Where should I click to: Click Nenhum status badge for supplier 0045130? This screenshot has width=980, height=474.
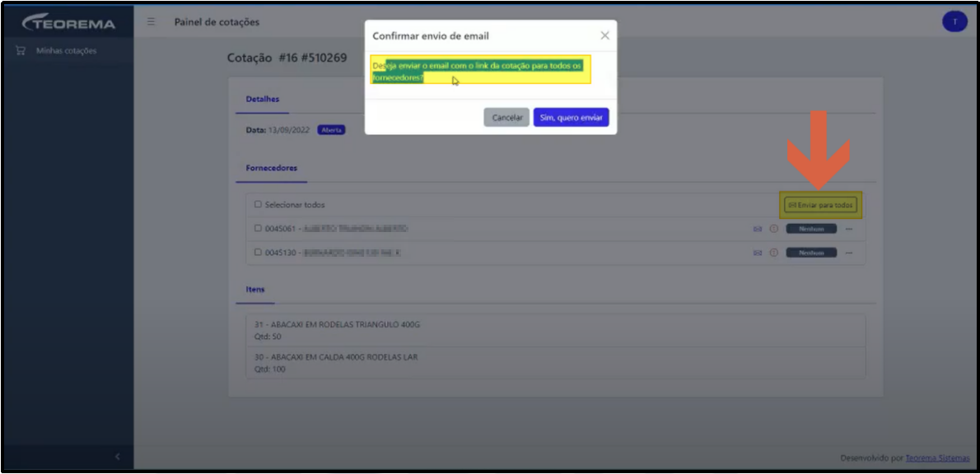pos(811,253)
